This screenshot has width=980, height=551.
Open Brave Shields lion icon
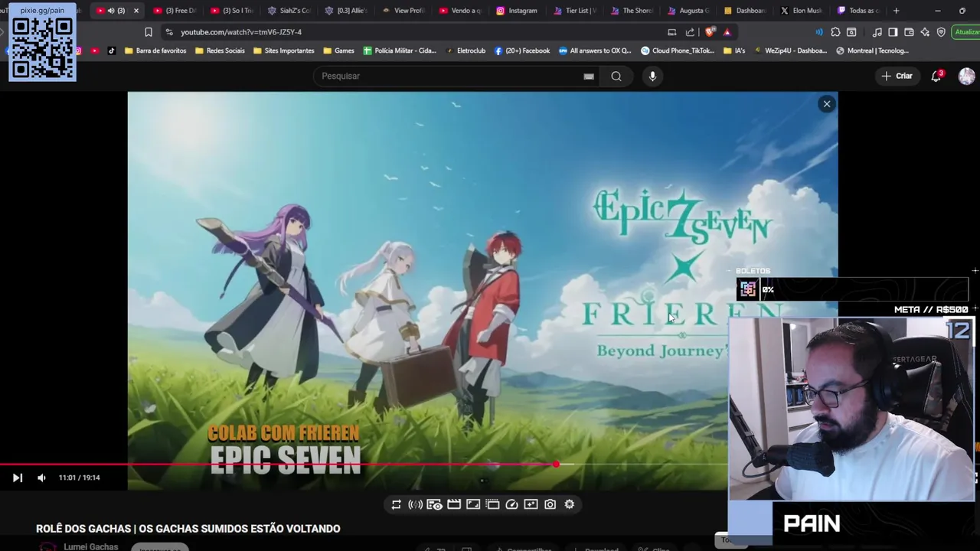click(710, 32)
